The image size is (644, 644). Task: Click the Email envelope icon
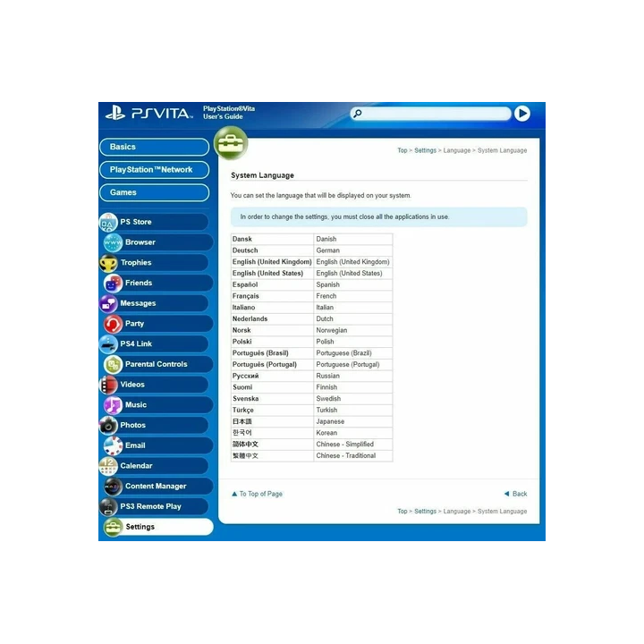coord(113,446)
